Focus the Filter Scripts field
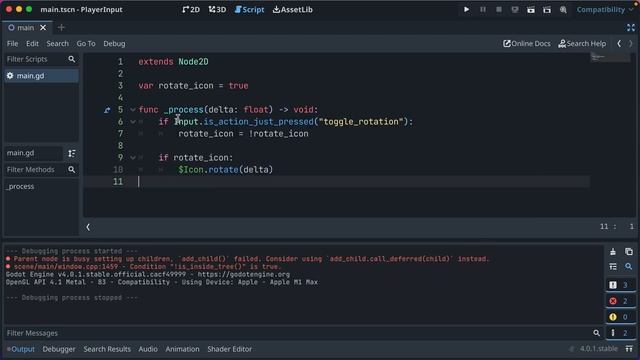The width and height of the screenshot is (640, 360). point(41,59)
